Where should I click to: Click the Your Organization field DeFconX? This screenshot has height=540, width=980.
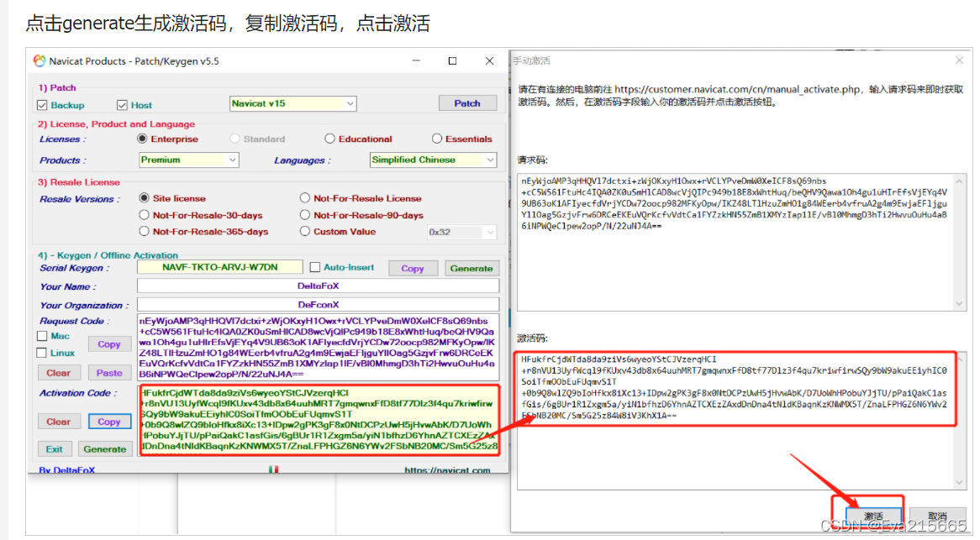point(319,305)
